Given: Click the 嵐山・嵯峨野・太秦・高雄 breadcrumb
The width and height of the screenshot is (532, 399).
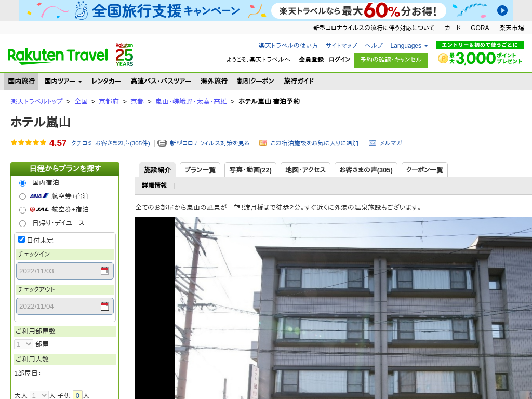Looking at the screenshot, I should pos(191,101).
